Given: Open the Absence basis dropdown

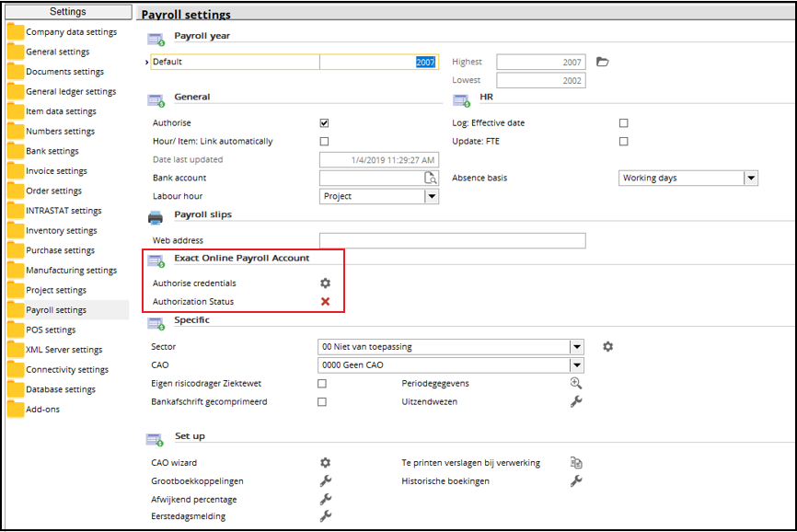Looking at the screenshot, I should point(751,178).
